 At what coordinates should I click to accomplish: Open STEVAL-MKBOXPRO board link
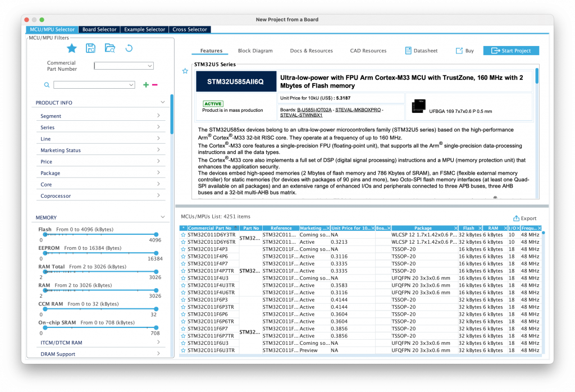coord(358,110)
